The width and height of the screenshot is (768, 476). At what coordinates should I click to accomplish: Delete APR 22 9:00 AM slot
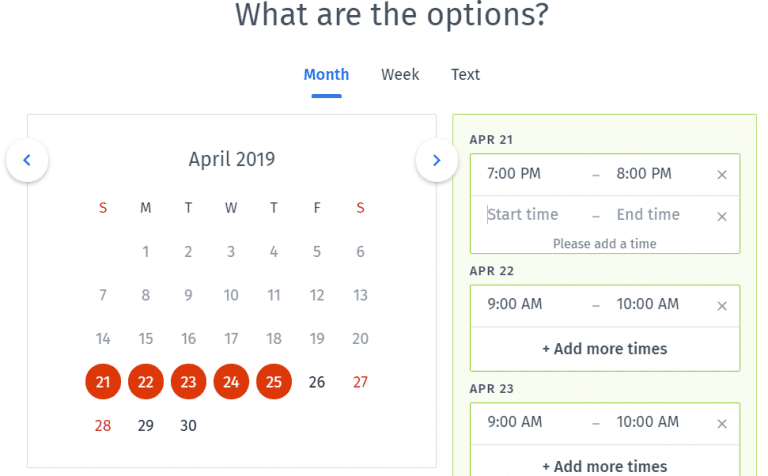tap(722, 306)
